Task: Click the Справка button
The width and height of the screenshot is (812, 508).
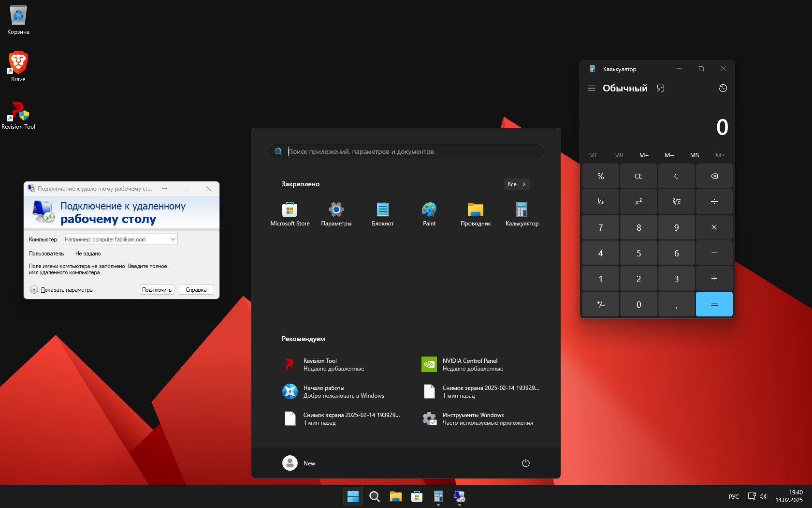Action: (x=196, y=290)
